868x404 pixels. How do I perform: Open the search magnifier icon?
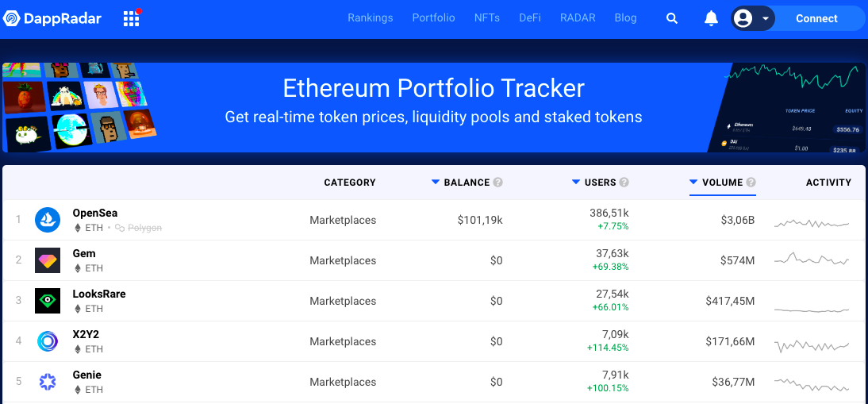click(672, 18)
